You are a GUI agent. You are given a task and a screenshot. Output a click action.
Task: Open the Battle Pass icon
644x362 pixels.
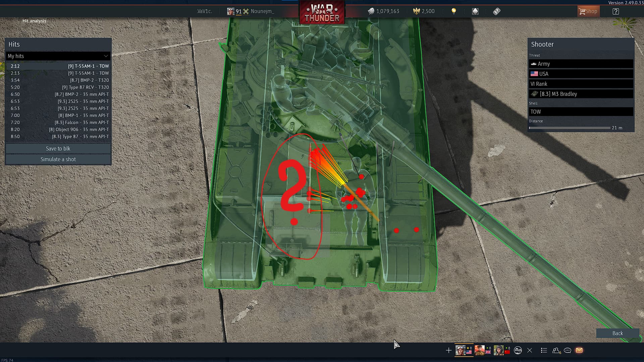tap(496, 11)
